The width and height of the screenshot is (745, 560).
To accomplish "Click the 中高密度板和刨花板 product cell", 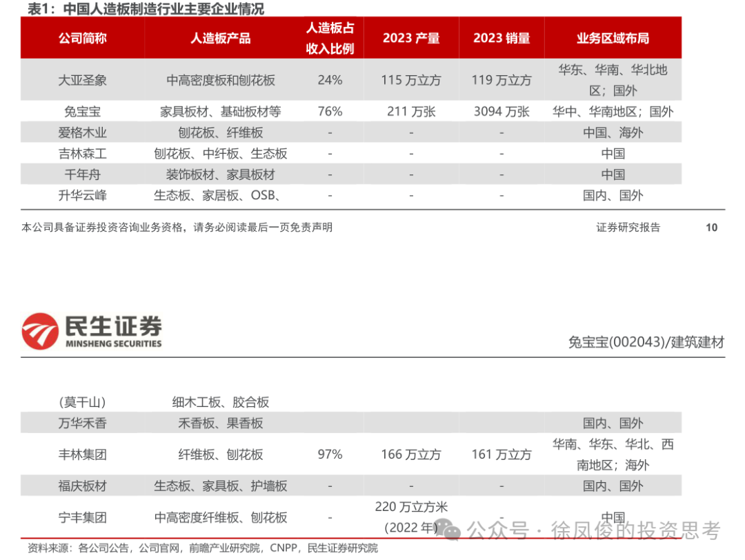I will [221, 80].
